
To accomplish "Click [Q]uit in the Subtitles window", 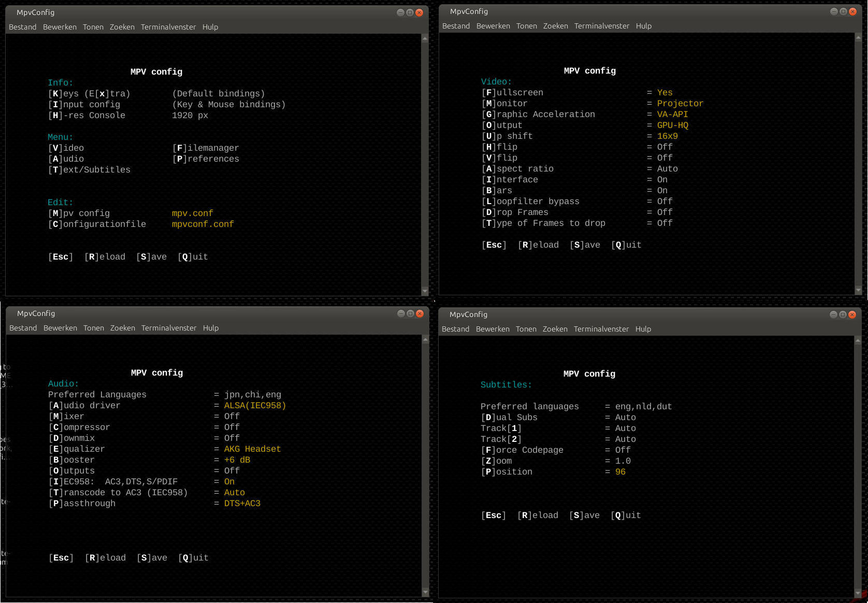I will [626, 515].
